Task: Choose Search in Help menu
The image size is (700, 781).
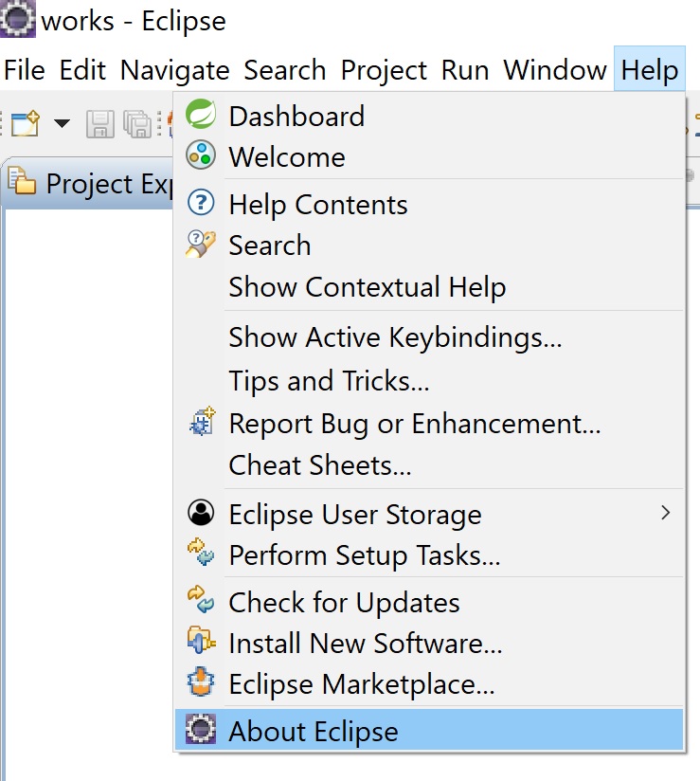Action: (429, 245)
